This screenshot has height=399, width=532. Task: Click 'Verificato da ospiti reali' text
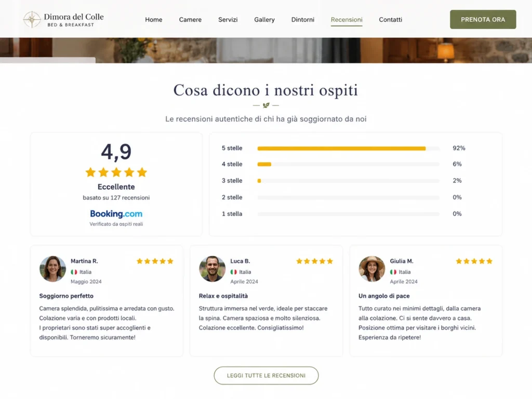[x=116, y=224]
